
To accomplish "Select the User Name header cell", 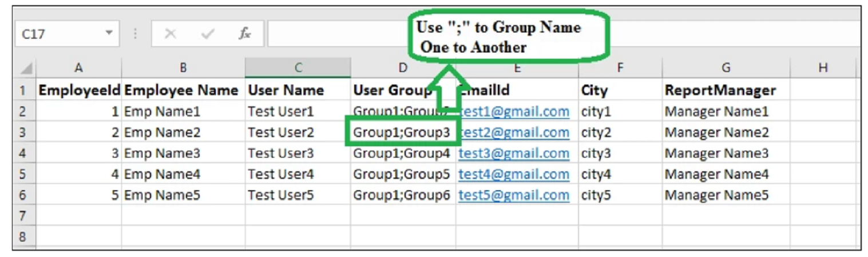I will (298, 90).
